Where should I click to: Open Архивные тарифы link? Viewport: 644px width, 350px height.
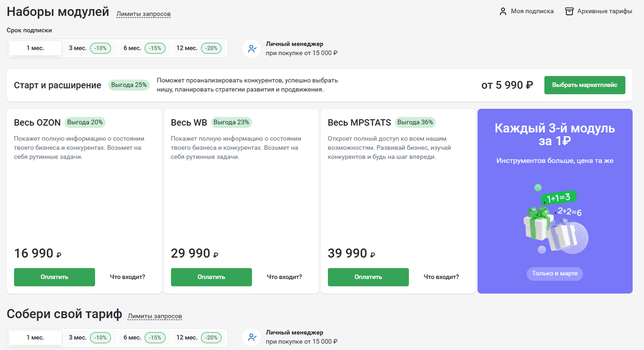pos(604,11)
